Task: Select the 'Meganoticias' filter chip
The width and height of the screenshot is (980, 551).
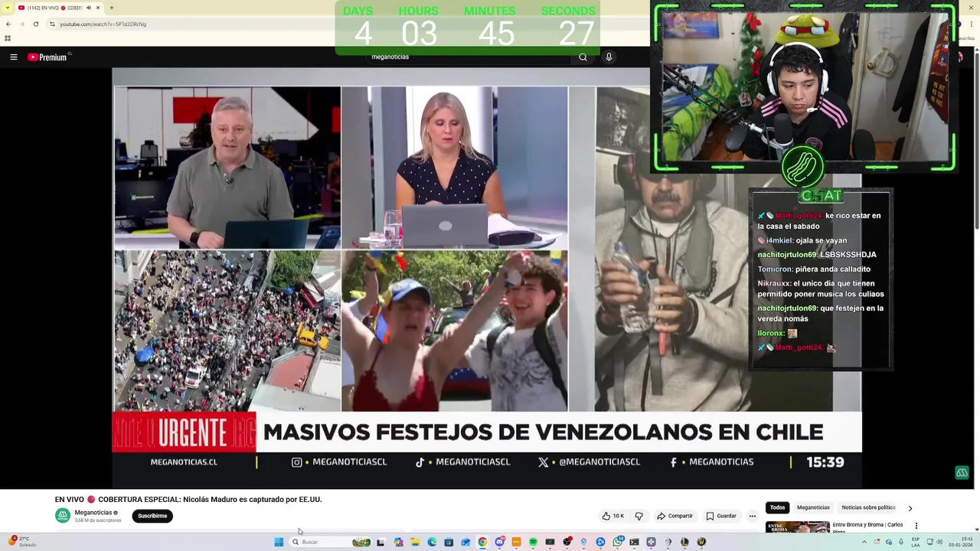Action: coord(813,507)
